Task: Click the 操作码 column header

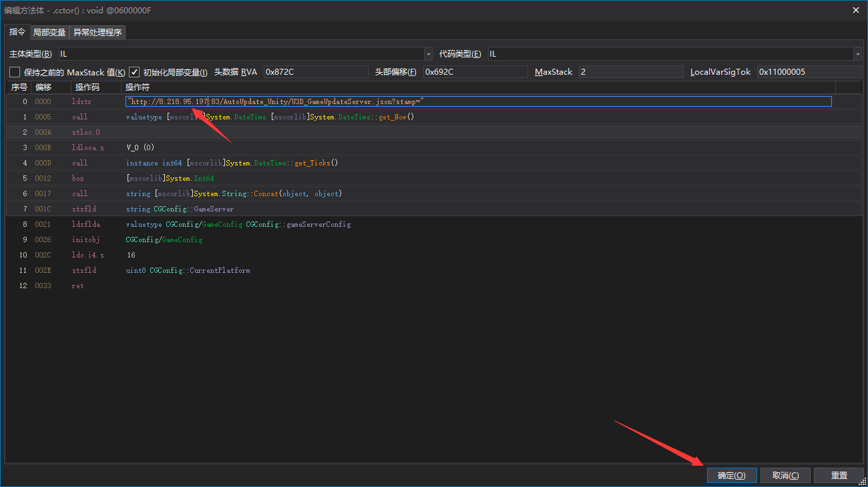Action: [x=87, y=87]
